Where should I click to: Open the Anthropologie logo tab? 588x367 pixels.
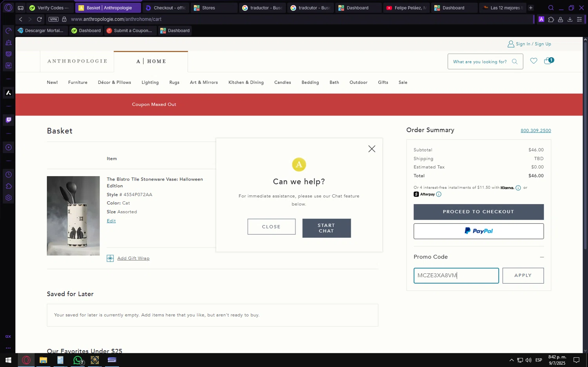pos(77,61)
